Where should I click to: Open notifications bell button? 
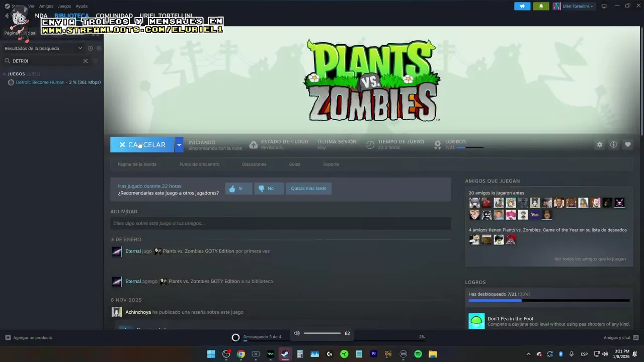click(541, 6)
